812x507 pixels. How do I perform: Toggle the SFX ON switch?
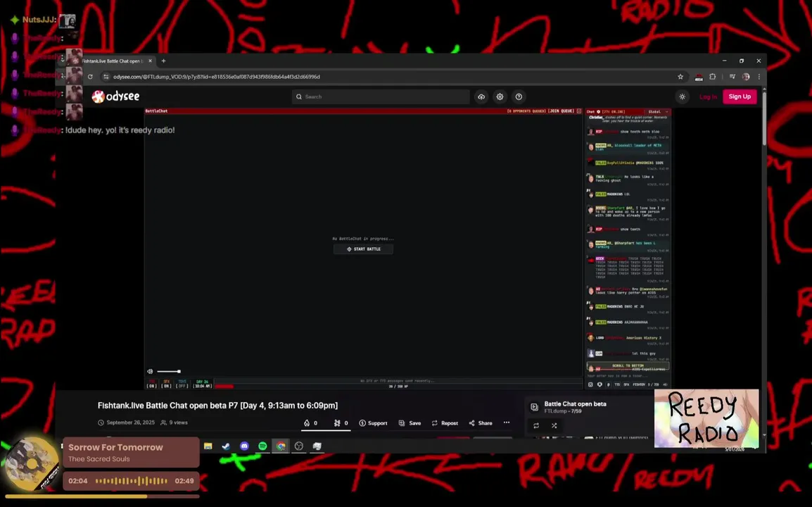pyautogui.click(x=166, y=384)
